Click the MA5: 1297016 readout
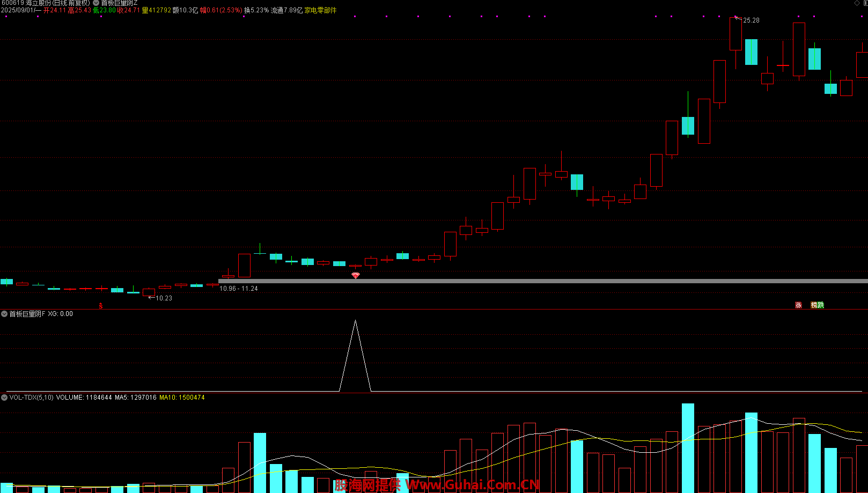 click(136, 398)
